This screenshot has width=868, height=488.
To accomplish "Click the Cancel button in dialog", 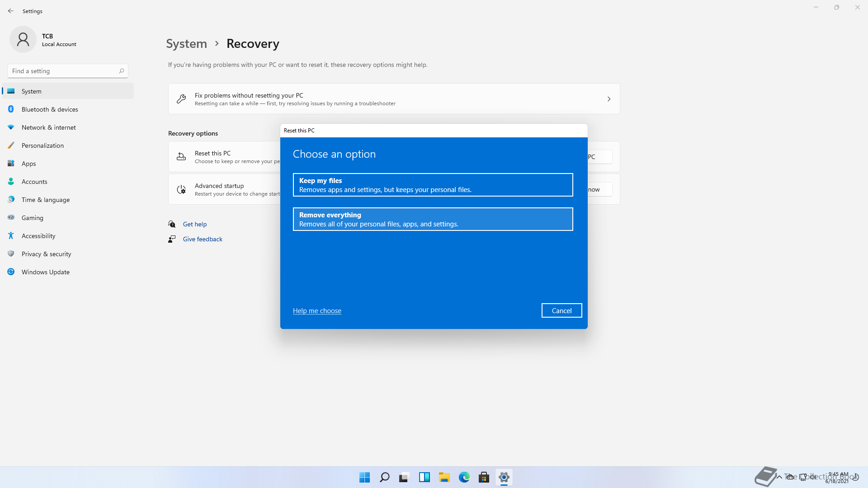I will click(561, 310).
